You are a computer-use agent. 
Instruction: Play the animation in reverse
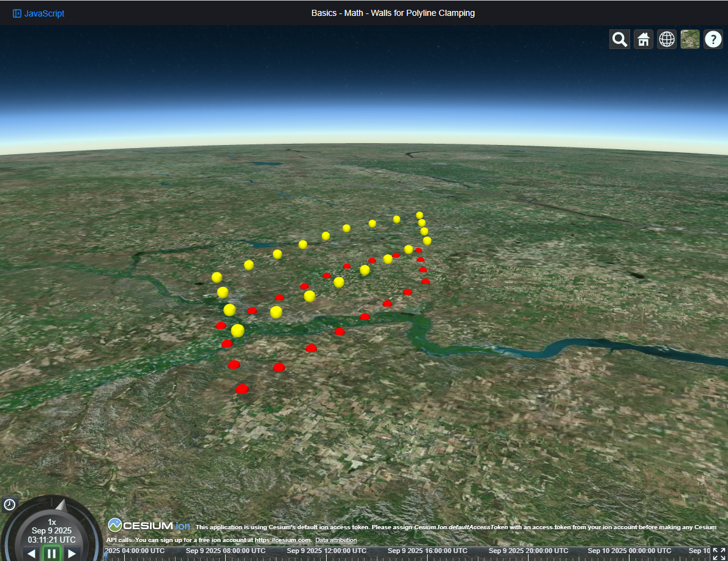point(31,554)
